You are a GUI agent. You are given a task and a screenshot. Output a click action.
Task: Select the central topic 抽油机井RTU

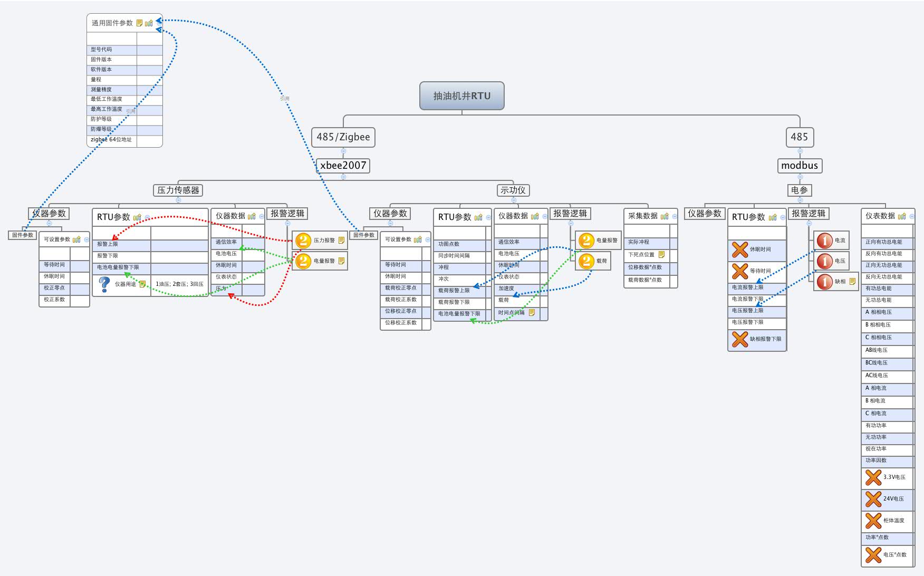click(x=462, y=96)
